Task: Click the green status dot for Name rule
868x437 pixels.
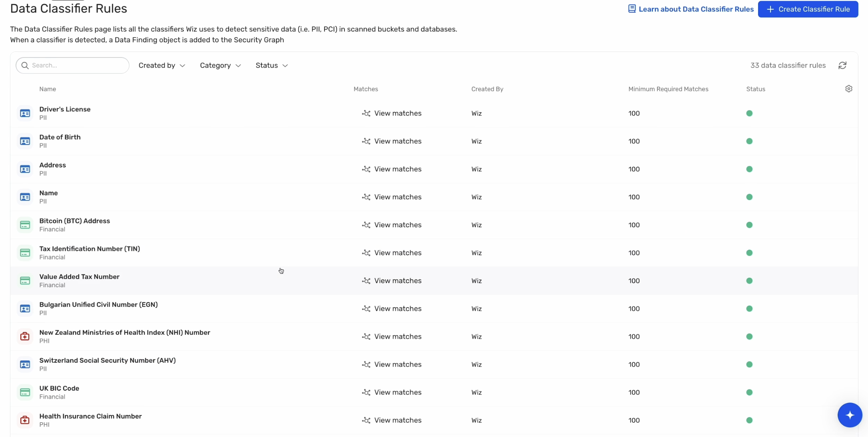Action: (749, 197)
